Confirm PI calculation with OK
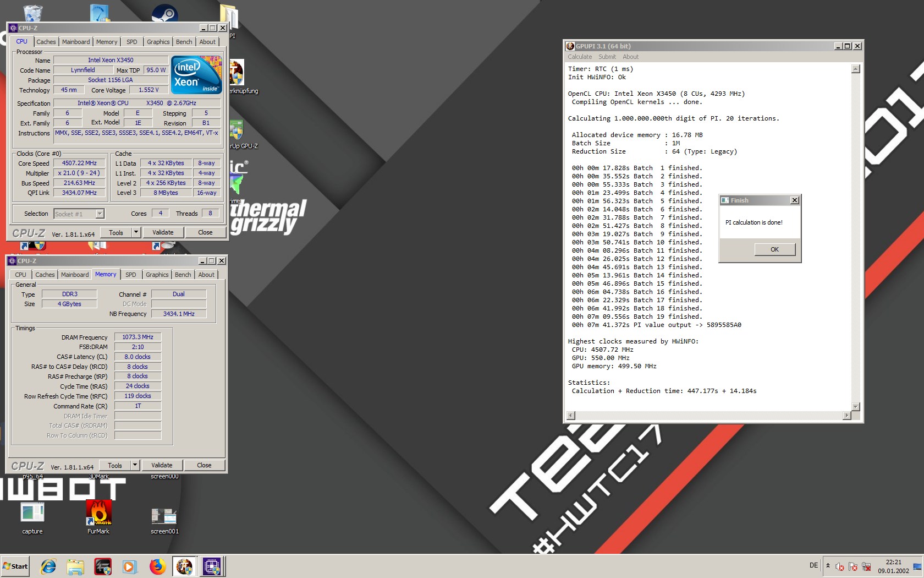 774,249
